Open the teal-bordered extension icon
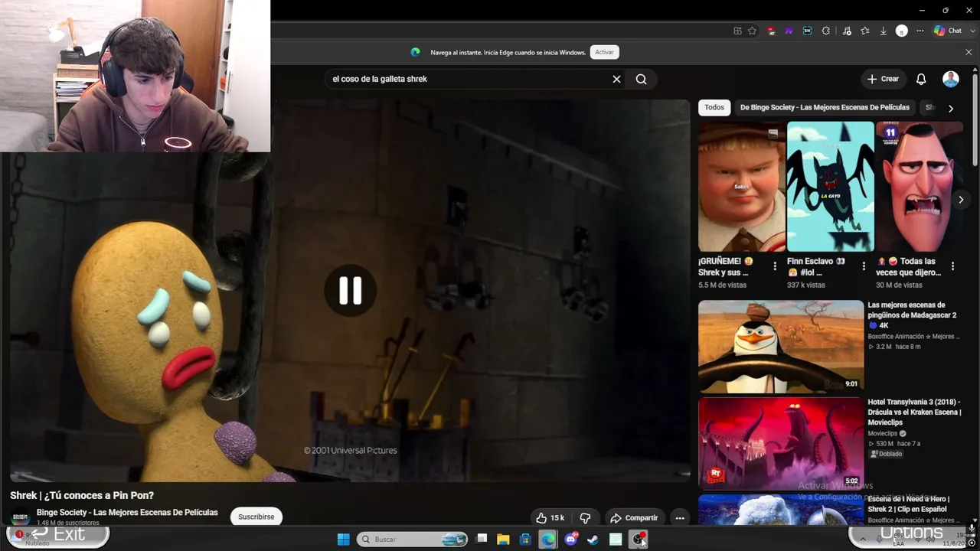This screenshot has width=980, height=551. click(x=807, y=31)
